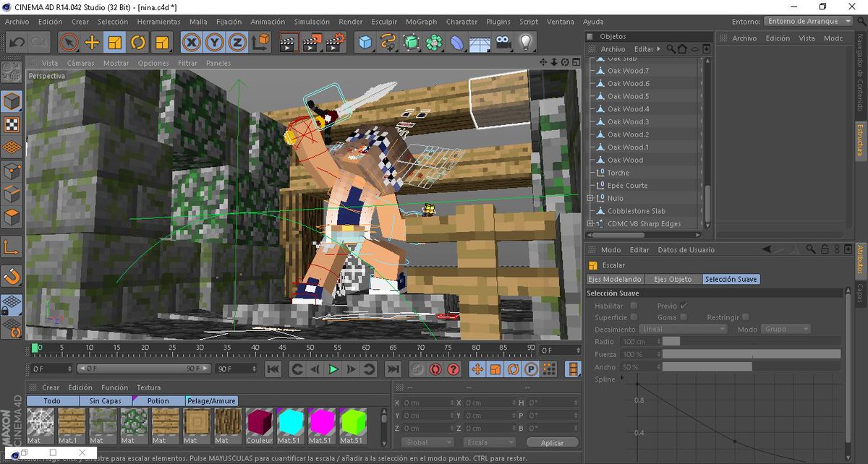Expand the Nulo object in tree
The height and width of the screenshot is (464, 868).
click(x=590, y=198)
